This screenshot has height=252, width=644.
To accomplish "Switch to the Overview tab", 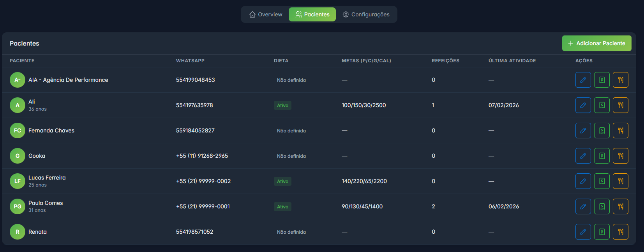I will [x=266, y=14].
